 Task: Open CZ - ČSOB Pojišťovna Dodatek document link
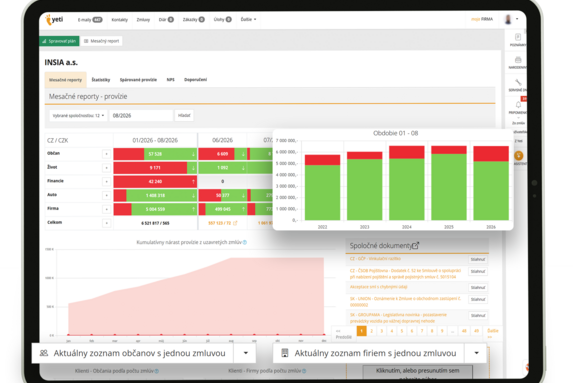click(x=405, y=274)
